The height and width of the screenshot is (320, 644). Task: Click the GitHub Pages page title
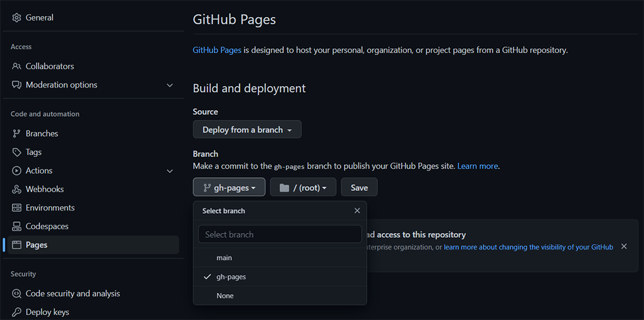(234, 20)
